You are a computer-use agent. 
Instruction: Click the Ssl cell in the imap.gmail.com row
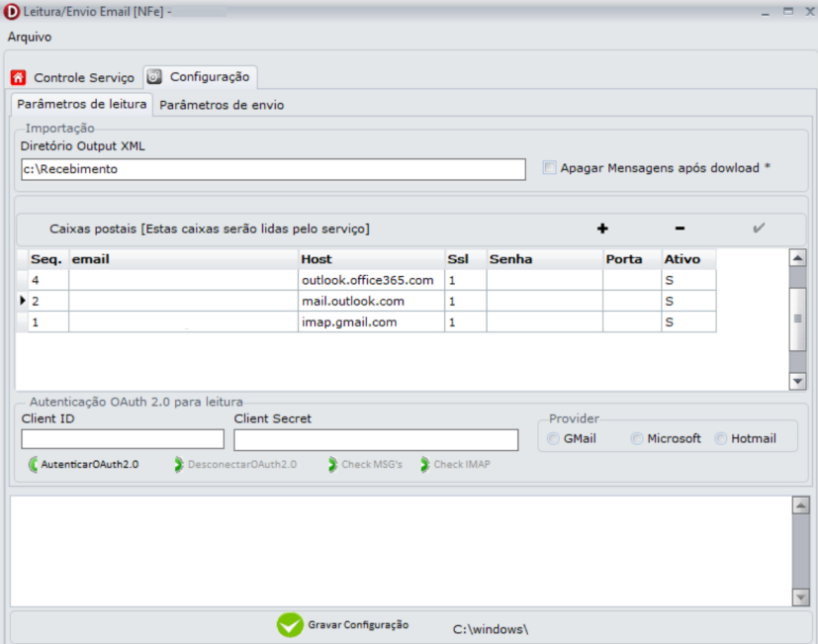[466, 322]
